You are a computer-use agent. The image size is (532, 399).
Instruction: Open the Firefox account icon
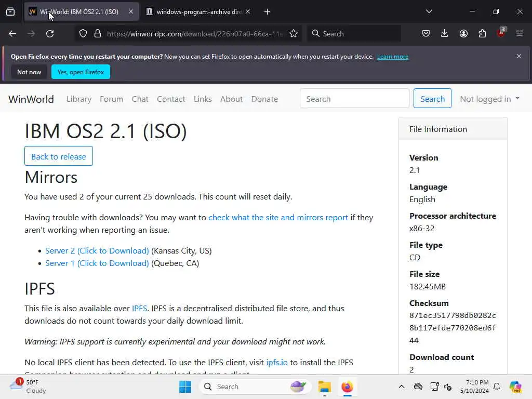[x=463, y=34]
